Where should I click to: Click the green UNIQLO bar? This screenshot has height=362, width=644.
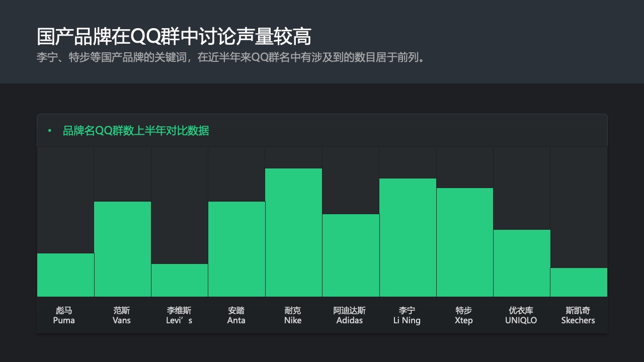pyautogui.click(x=522, y=263)
